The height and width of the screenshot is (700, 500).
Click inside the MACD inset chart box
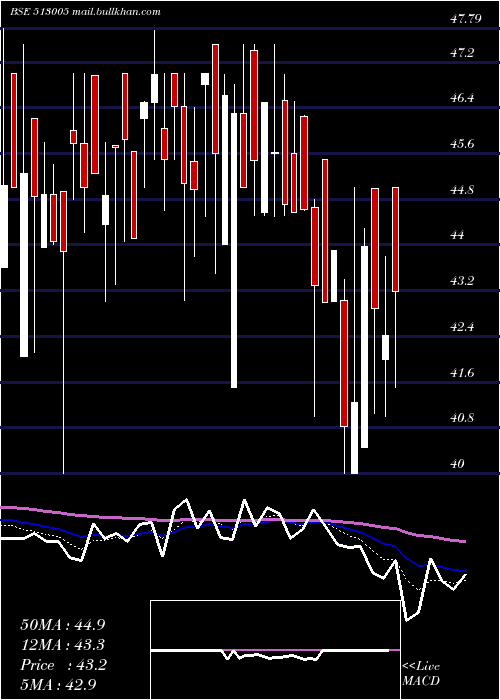[x=275, y=650]
